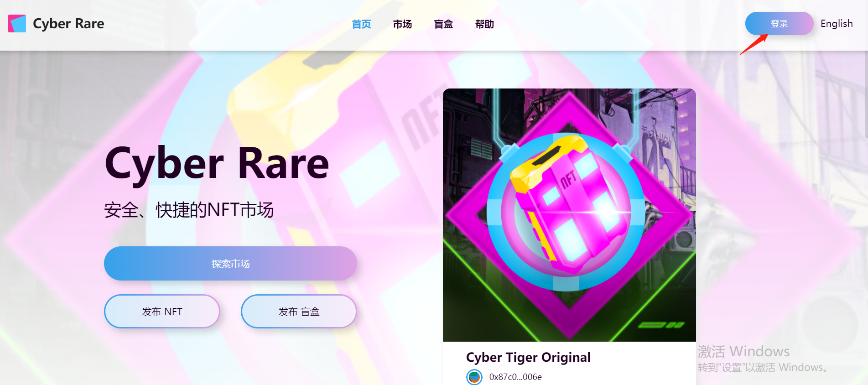Screen dimensions: 868x385
Task: Click the NFT label on the pink box
Action: [x=568, y=179]
